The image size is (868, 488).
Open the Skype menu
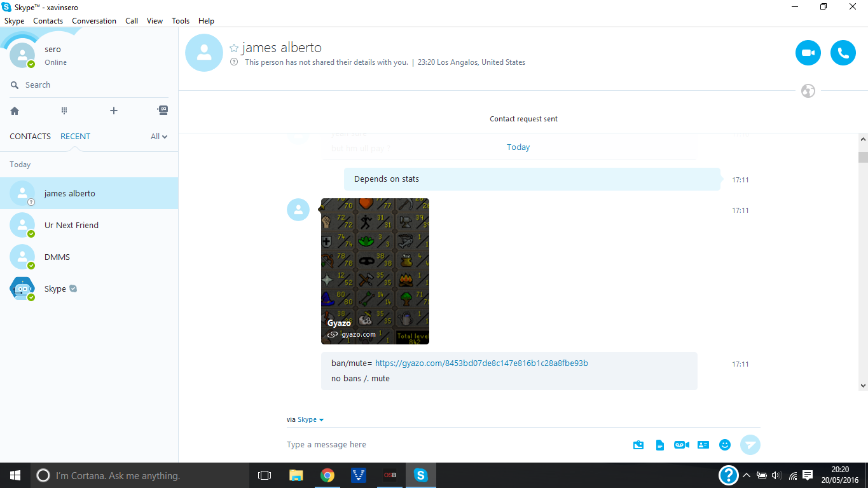click(x=14, y=21)
